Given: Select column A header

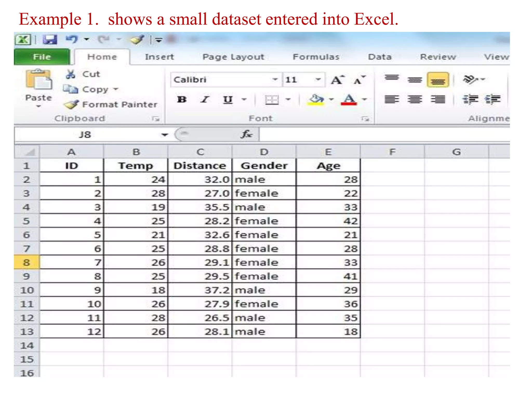Looking at the screenshot, I should tap(71, 152).
